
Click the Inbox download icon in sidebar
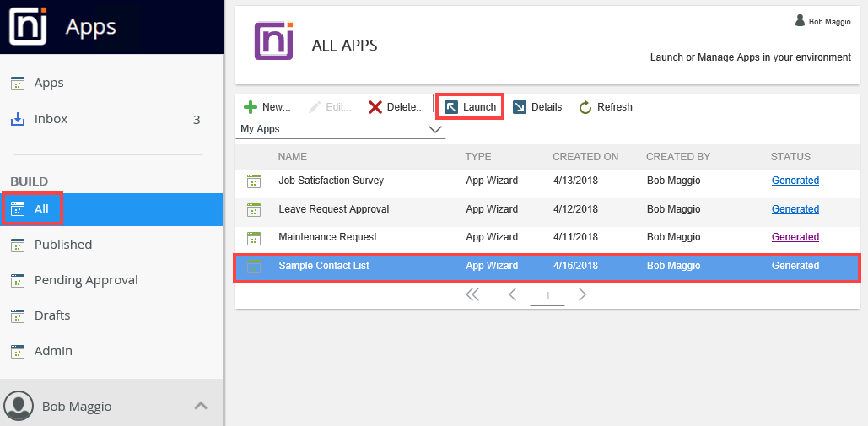18,119
